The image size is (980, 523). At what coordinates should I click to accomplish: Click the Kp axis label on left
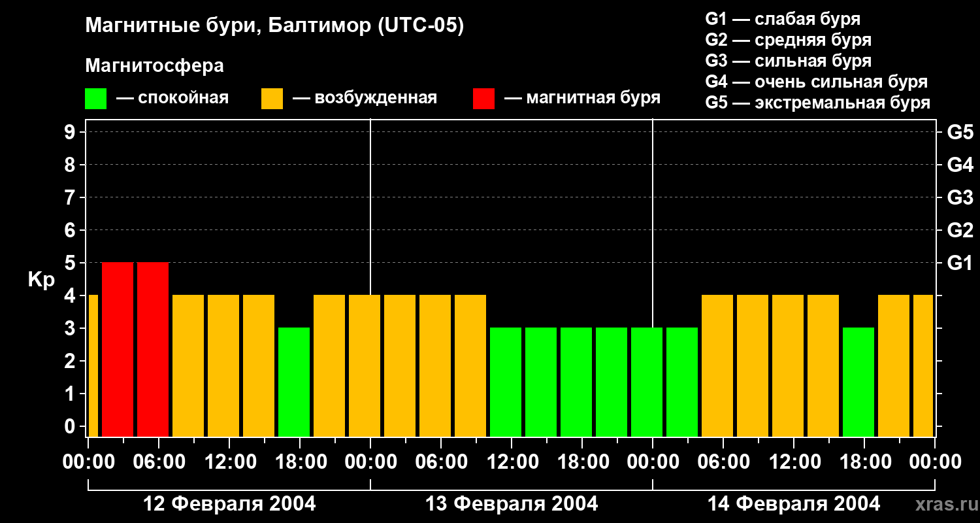pyautogui.click(x=41, y=280)
